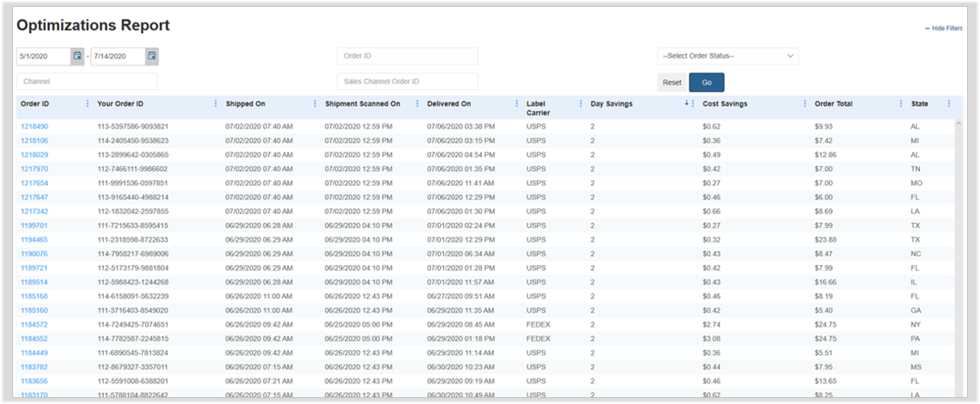Open order 1217654 link
This screenshot has width=980, height=404.
(34, 183)
